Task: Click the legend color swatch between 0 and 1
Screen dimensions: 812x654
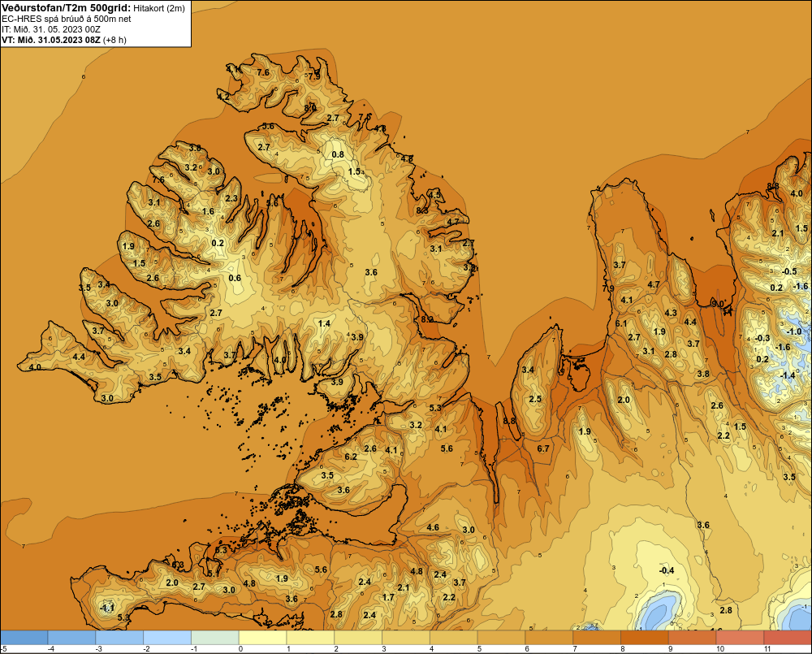Action: click(262, 638)
